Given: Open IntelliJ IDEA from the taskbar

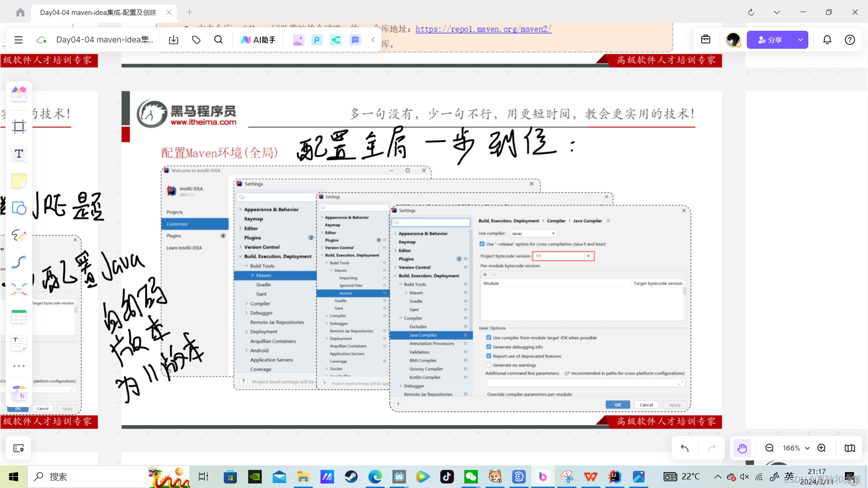Looking at the screenshot, I should coord(615,477).
